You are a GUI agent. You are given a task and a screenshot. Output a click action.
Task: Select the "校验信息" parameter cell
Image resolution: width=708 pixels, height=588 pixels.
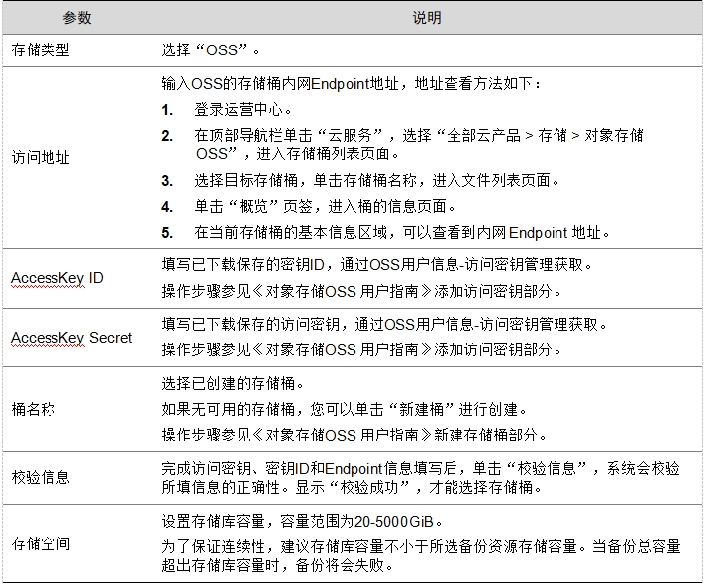pyautogui.click(x=77, y=478)
